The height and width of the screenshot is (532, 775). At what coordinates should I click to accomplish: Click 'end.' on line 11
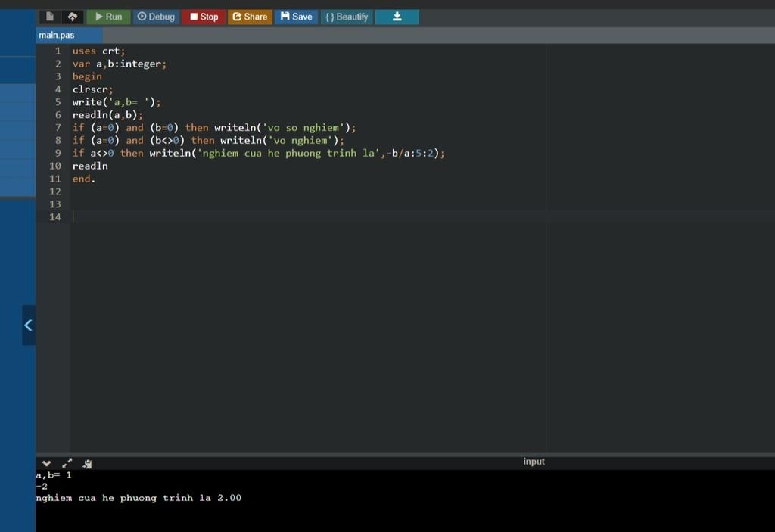[83, 179]
